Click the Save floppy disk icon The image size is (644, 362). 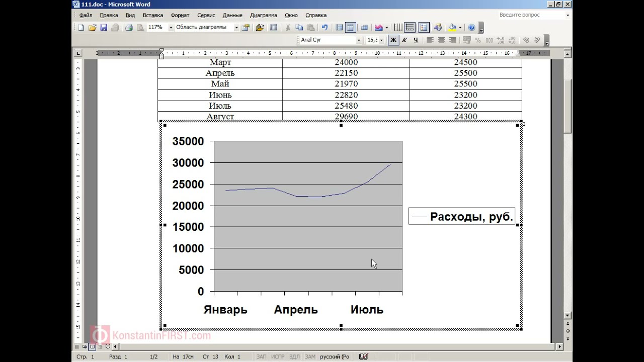click(x=104, y=28)
